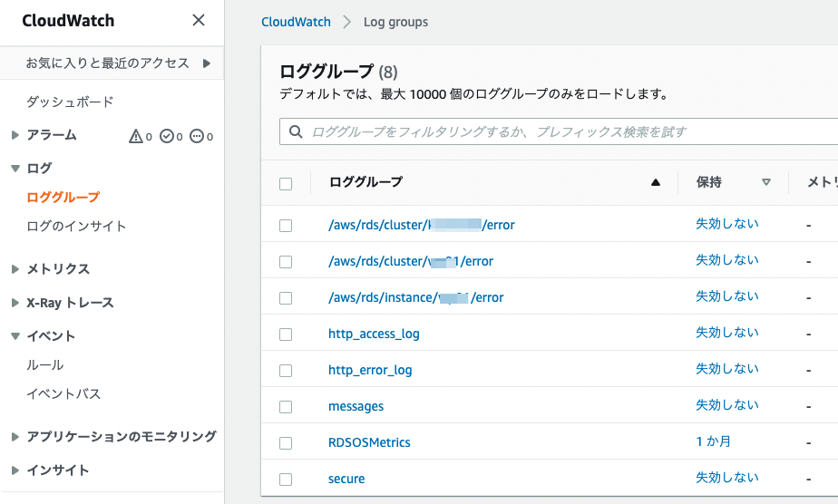Image resolution: width=838 pixels, height=504 pixels.
Task: Expand the メトリクス section
Action: tap(15, 269)
